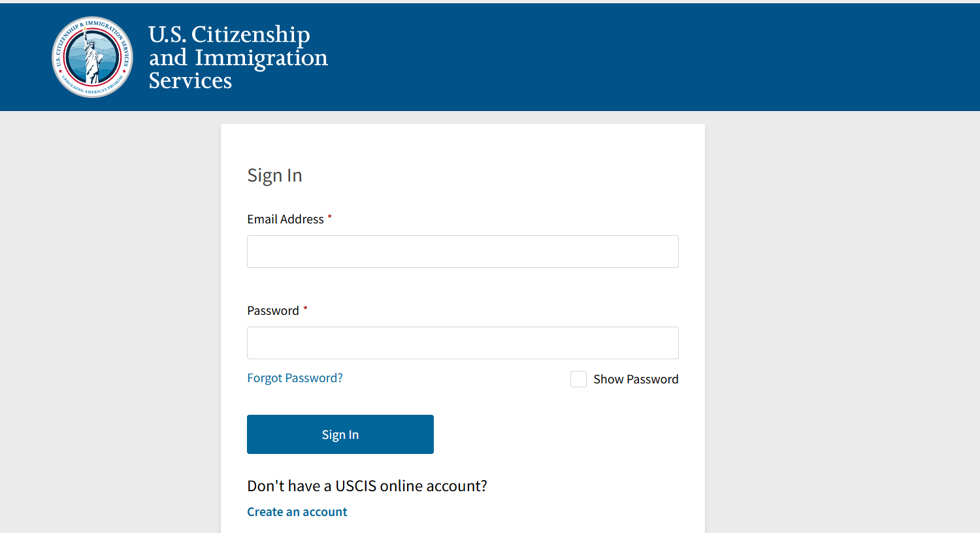Click the Statue of Liberty in the seal
The height and width of the screenshot is (533, 980).
click(x=92, y=60)
